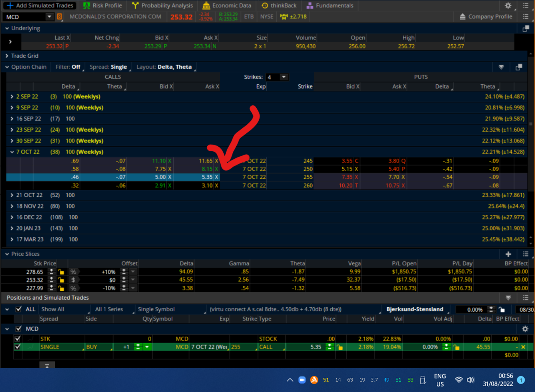This screenshot has width=535, height=392.
Task: Open the Add Simulated Trades tab
Action: [40, 5]
